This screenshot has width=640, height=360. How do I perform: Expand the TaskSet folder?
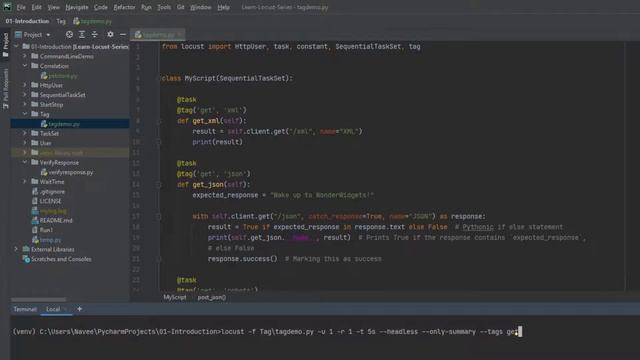25,133
